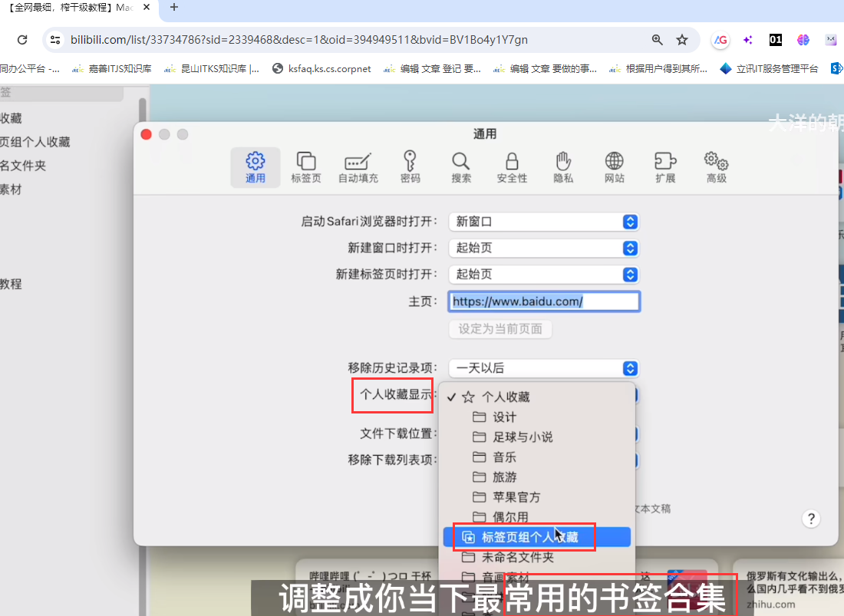
Task: Click the black 01 extension icon
Action: [776, 40]
